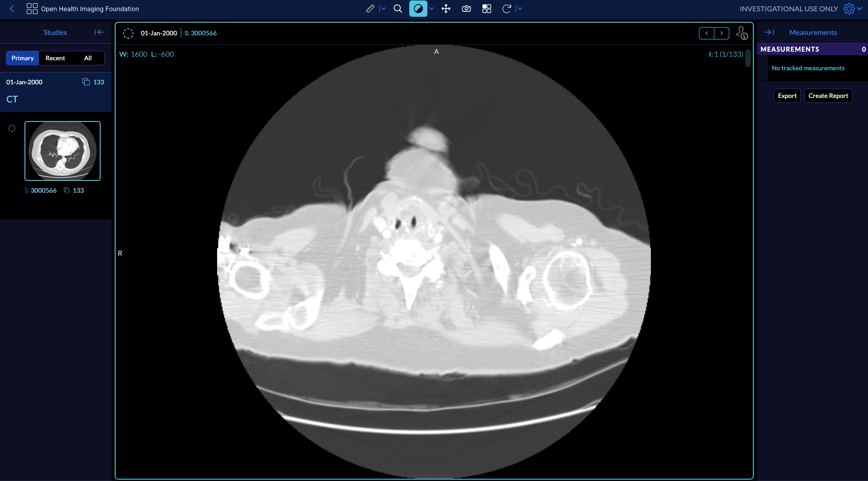Image resolution: width=868 pixels, height=481 pixels.
Task: Select the Zoom magnifier tool
Action: point(398,9)
